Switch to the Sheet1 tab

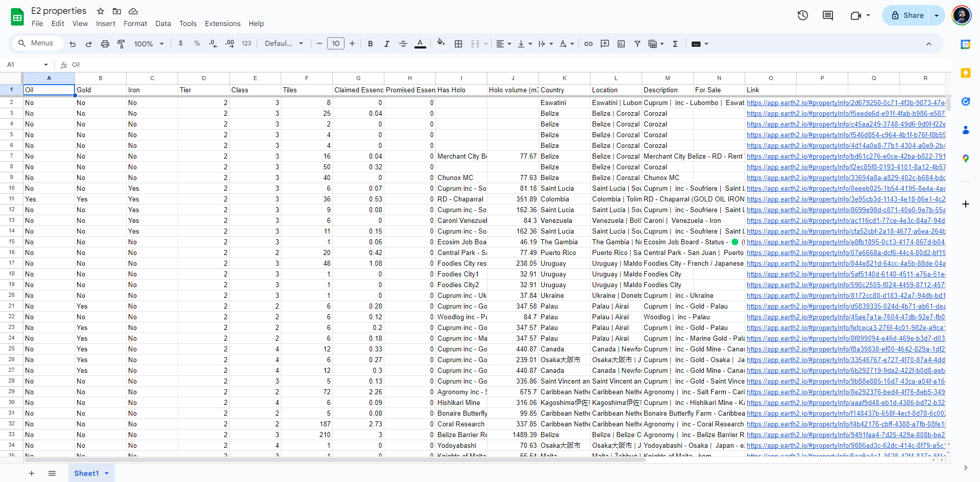(x=86, y=473)
